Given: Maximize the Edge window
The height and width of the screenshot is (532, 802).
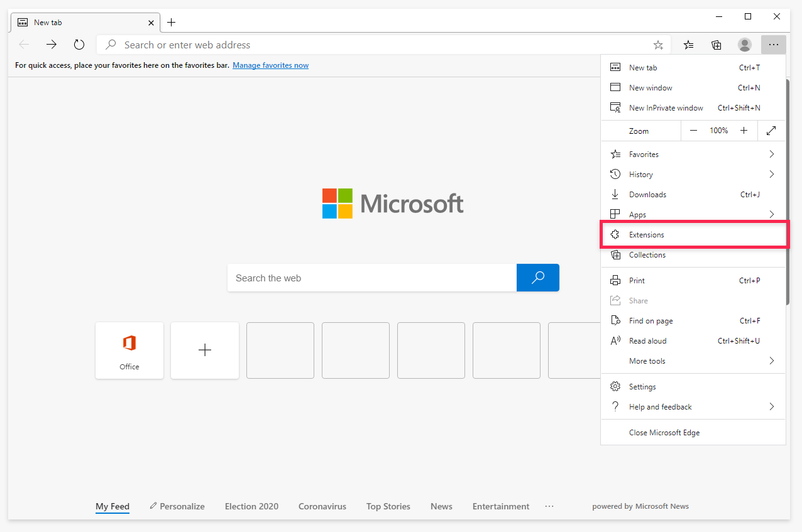Looking at the screenshot, I should (748, 16).
